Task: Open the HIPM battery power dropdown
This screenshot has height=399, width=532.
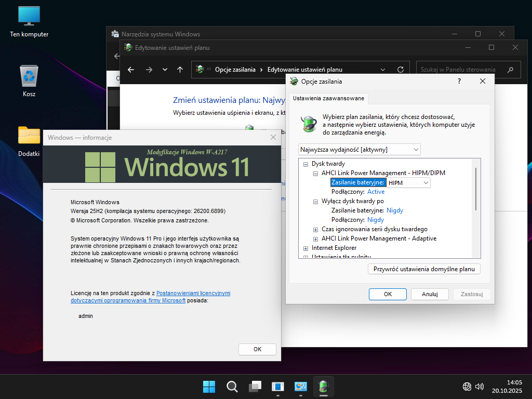Action: [408, 182]
